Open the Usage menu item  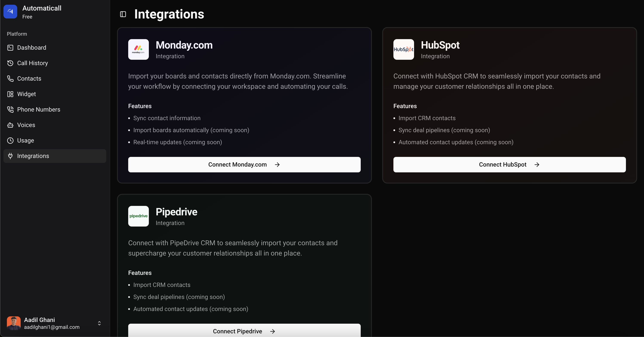click(x=26, y=141)
